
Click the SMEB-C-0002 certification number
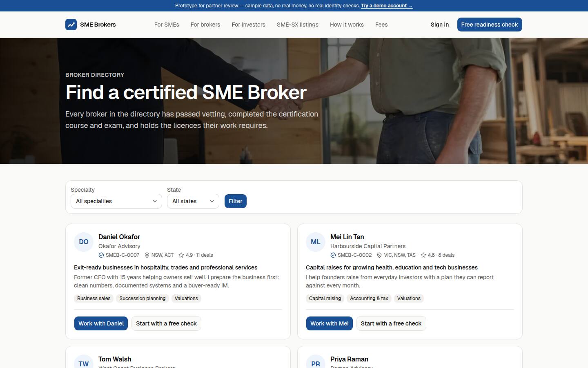[x=354, y=255]
